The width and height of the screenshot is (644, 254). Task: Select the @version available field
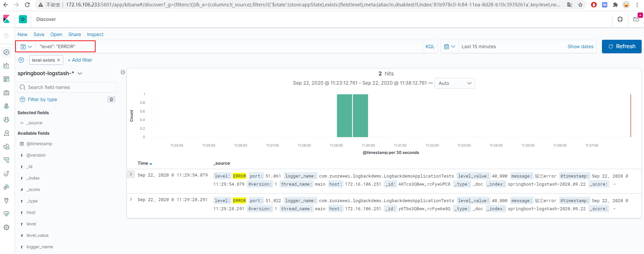(36, 155)
